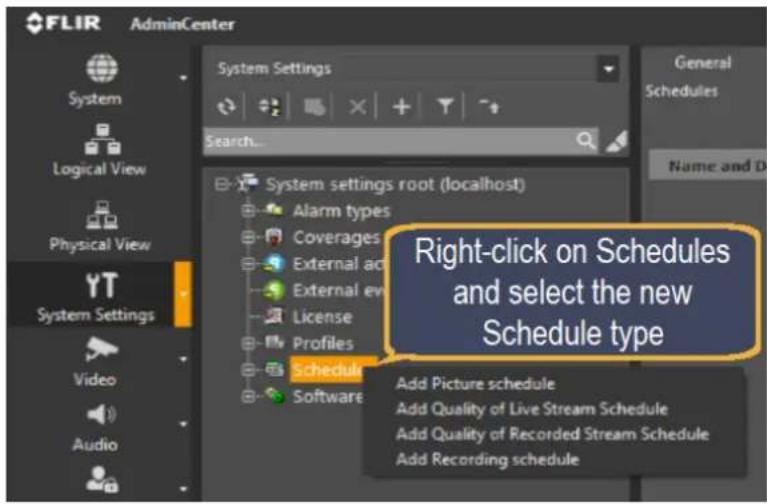Click the License node icon

pyautogui.click(x=274, y=317)
